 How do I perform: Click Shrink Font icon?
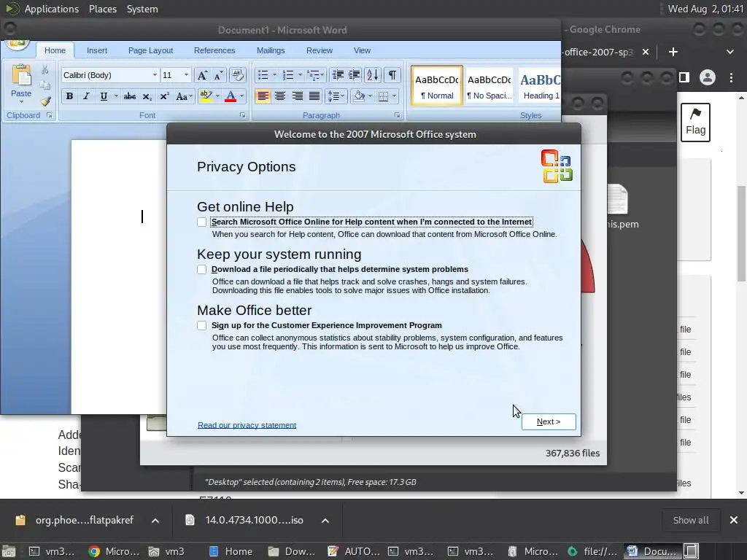click(x=218, y=75)
